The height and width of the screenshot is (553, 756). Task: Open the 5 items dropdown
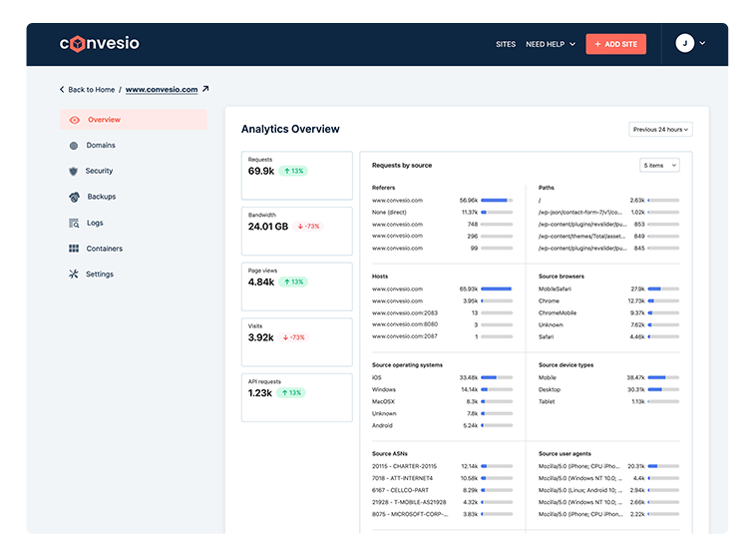coord(659,166)
